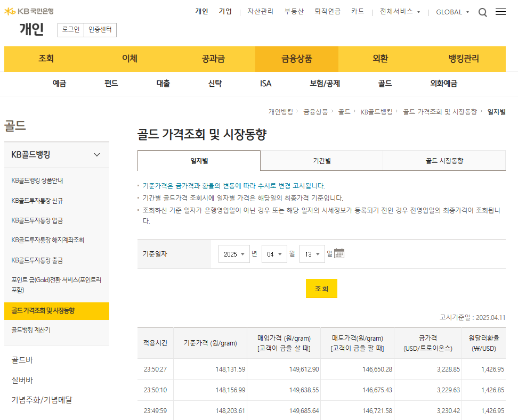The image size is (518, 420).
Task: Open the month dropdown showing 04
Action: click(274, 254)
